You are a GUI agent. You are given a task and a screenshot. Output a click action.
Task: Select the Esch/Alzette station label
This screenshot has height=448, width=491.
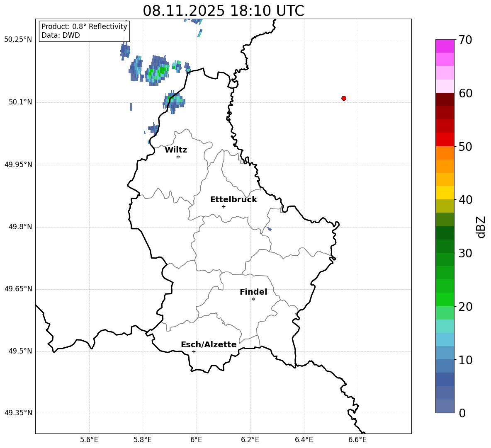pos(209,344)
